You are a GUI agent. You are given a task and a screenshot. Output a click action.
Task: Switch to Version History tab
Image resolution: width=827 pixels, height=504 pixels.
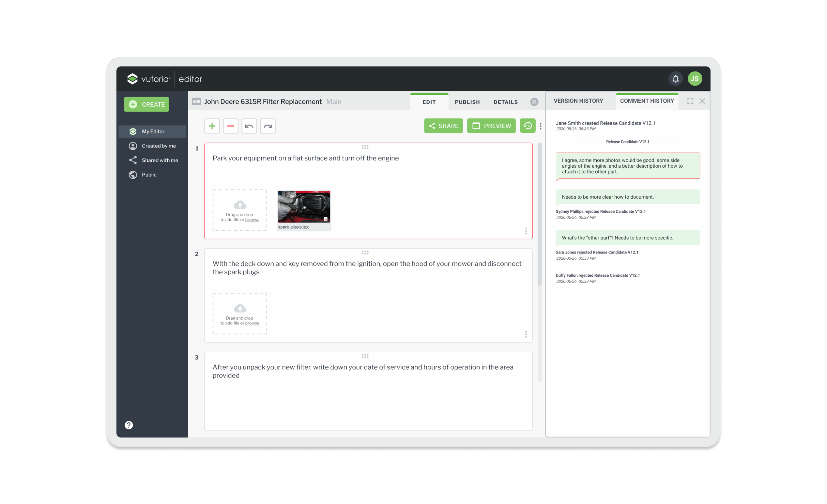[578, 101]
